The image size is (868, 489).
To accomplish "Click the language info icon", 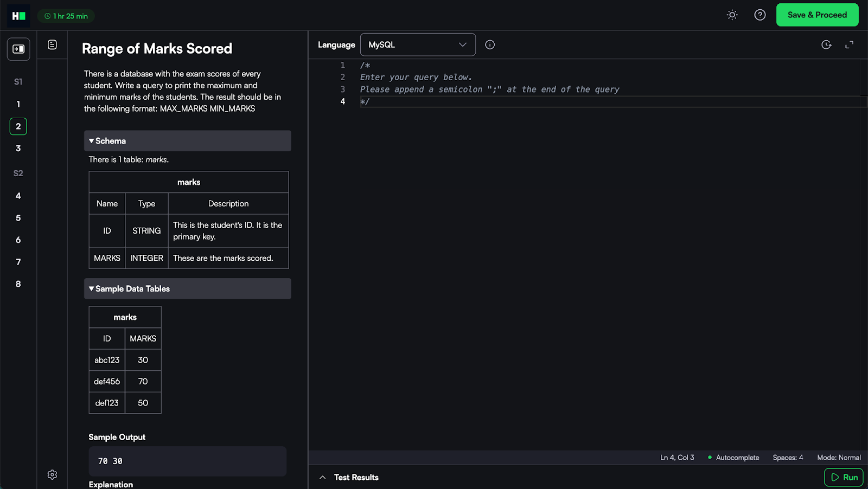I will [x=490, y=45].
